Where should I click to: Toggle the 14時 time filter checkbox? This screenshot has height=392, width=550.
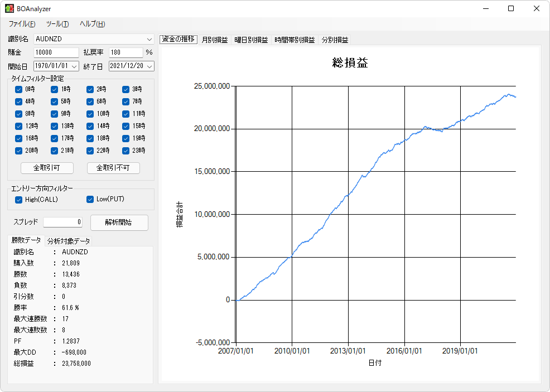(x=90, y=126)
